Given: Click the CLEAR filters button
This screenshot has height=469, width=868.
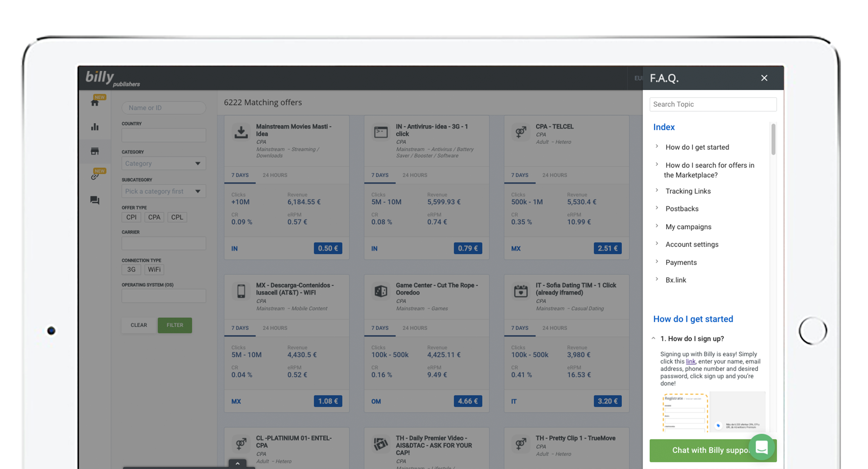Looking at the screenshot, I should (x=139, y=325).
